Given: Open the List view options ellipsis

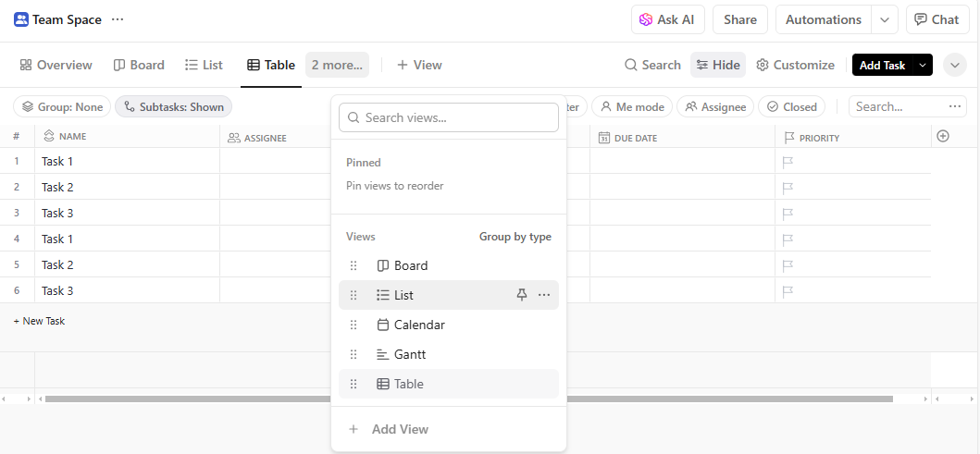Looking at the screenshot, I should [544, 295].
